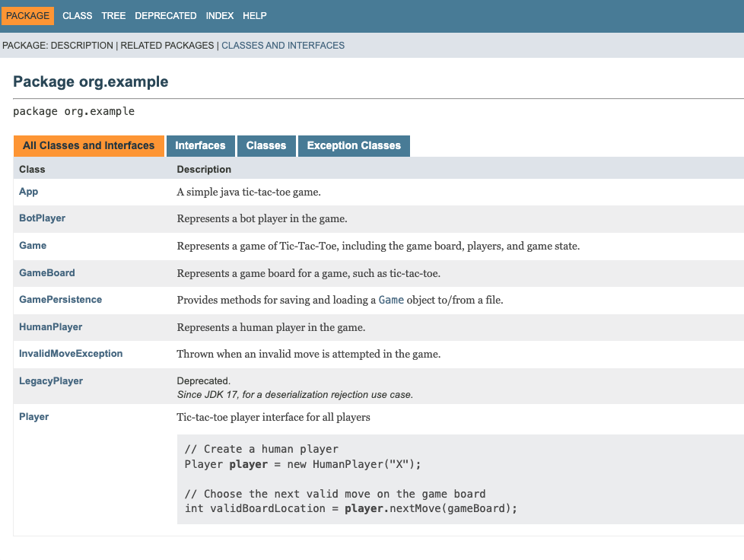
Task: Click '// Choose the next valid move' comment
Action: pos(335,494)
